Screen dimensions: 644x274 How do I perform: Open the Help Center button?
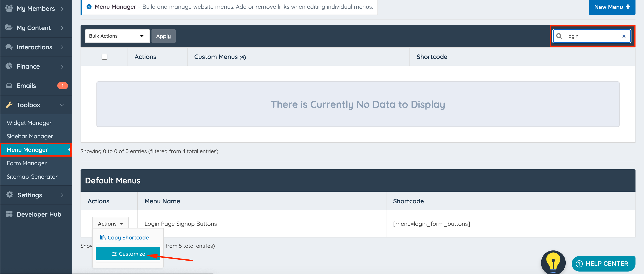click(x=603, y=263)
